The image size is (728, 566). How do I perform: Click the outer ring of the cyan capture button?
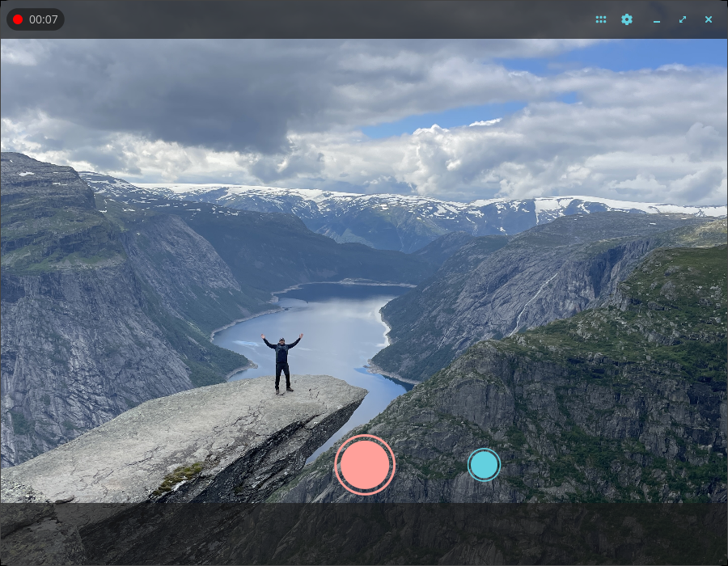click(x=484, y=449)
